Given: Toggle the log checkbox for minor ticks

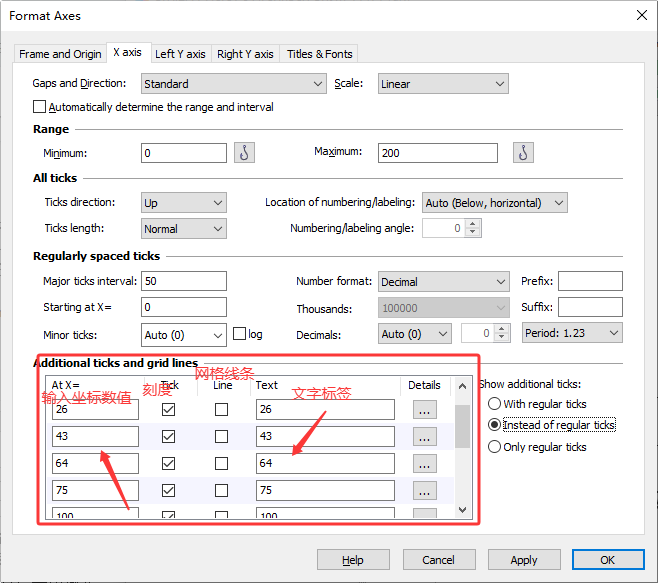Looking at the screenshot, I should [x=239, y=334].
